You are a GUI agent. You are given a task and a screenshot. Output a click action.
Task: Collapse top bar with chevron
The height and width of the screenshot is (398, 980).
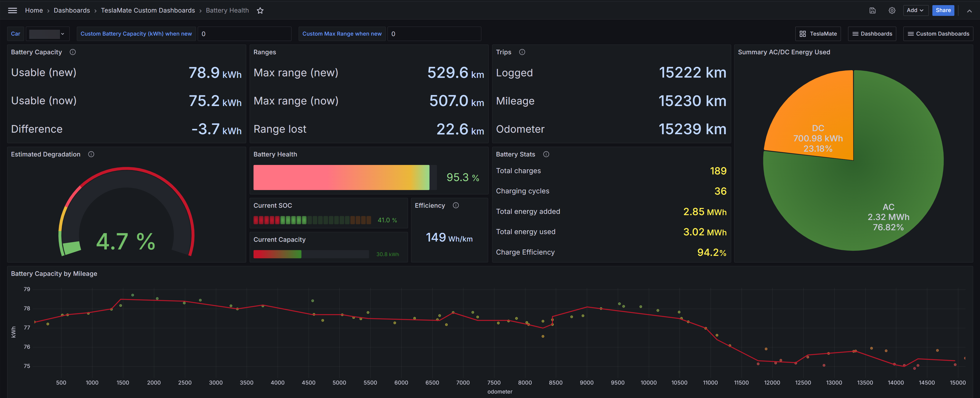point(969,11)
